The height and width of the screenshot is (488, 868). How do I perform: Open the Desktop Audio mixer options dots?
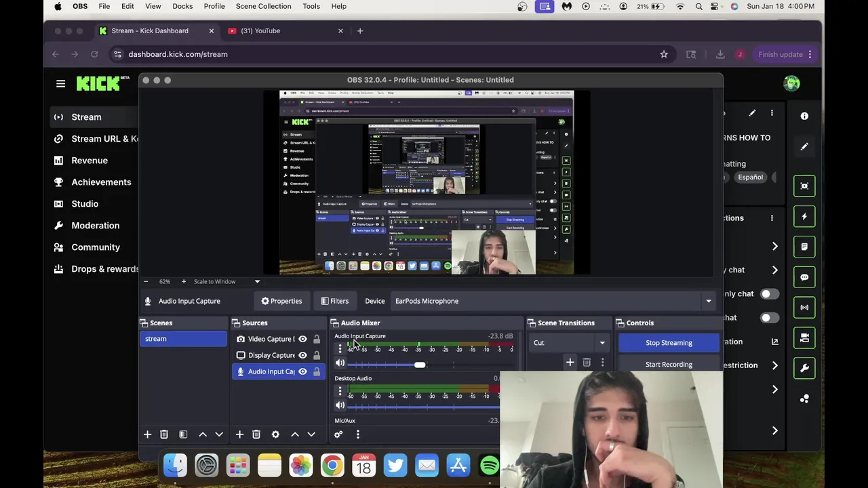coord(340,391)
